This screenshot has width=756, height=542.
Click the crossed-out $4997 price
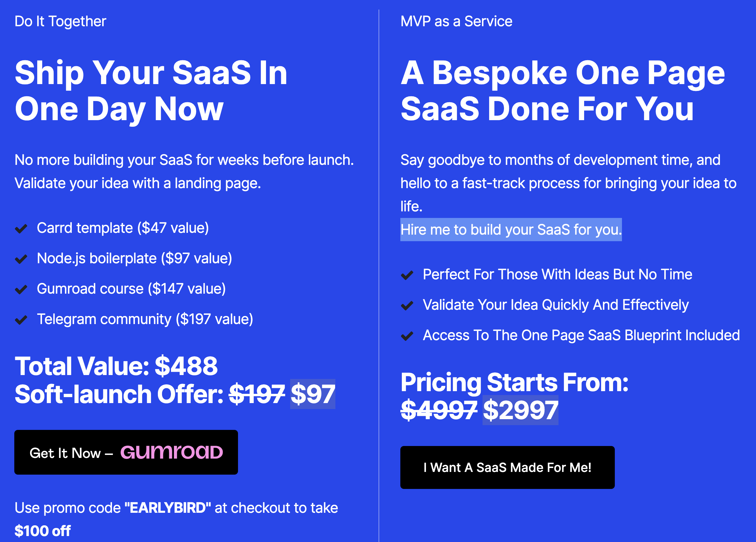point(439,410)
